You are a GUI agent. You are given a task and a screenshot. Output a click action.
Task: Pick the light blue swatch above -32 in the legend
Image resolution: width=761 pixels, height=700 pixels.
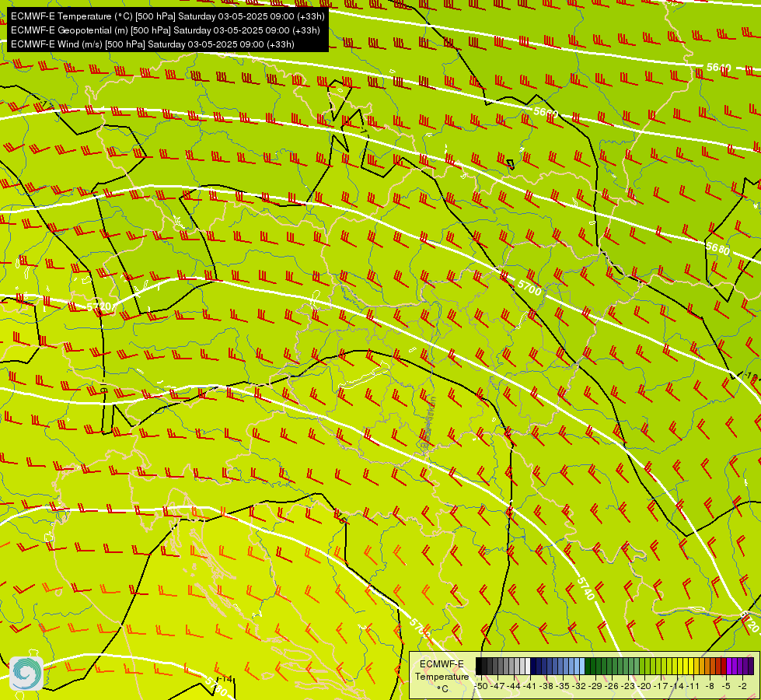[x=582, y=666]
